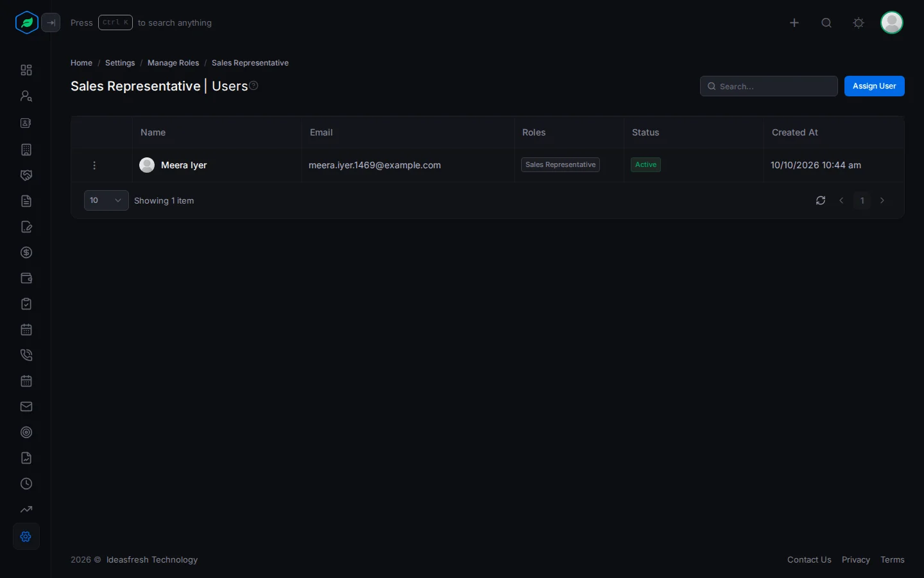Open the dollar-sign finance sidebar icon
Image resolution: width=924 pixels, height=578 pixels.
point(26,252)
